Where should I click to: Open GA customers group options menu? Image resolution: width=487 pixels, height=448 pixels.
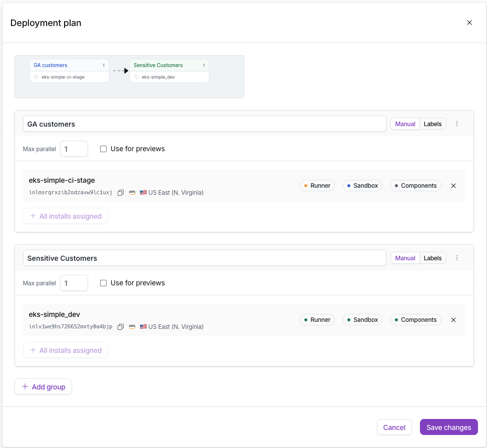[457, 124]
